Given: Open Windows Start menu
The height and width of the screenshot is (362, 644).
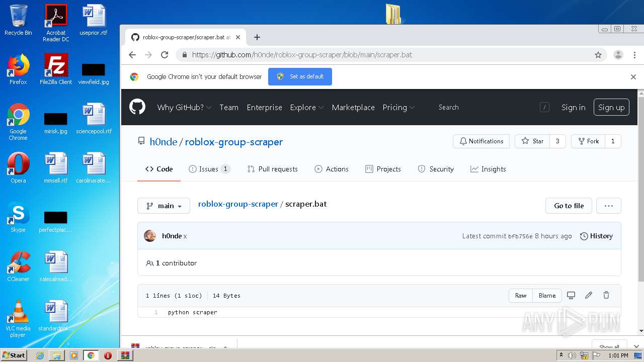Looking at the screenshot, I should tap(14, 355).
